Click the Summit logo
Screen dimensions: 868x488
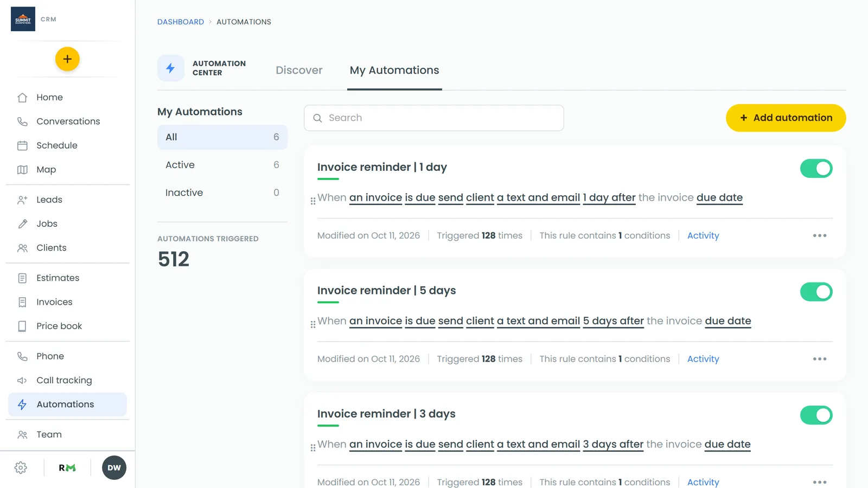point(23,19)
